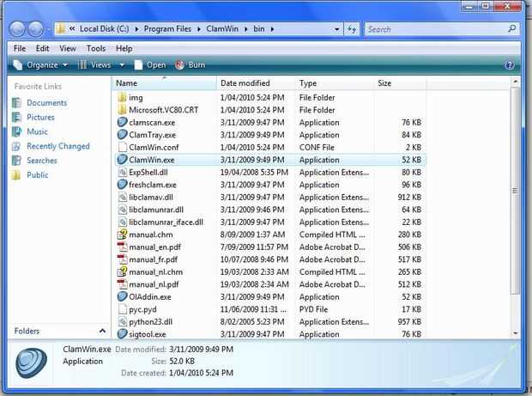
Task: Open the Pictures favorite link
Action: coord(40,117)
